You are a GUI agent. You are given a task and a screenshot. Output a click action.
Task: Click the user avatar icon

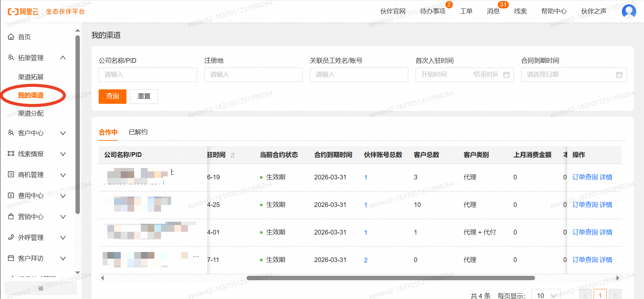pyautogui.click(x=629, y=11)
